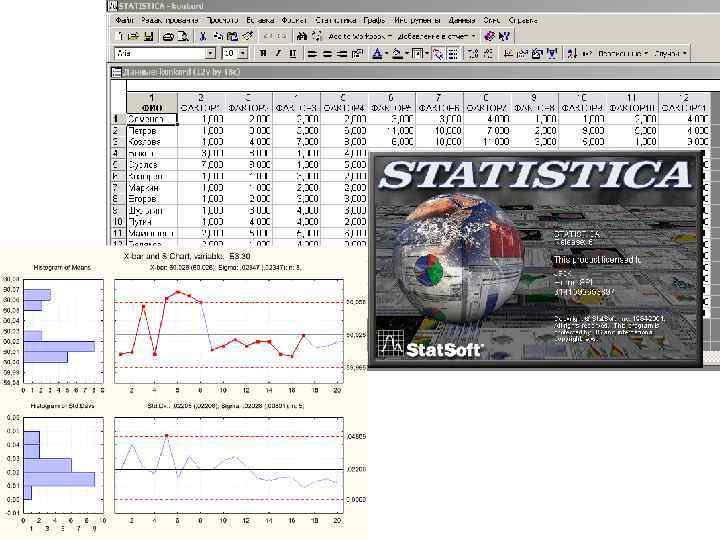
Task: Select column header 2 ФАКТОР1
Action: (201, 102)
